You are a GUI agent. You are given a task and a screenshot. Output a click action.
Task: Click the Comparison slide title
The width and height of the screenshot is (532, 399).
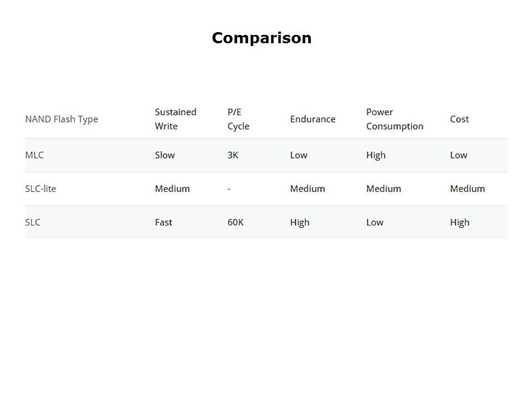262,38
